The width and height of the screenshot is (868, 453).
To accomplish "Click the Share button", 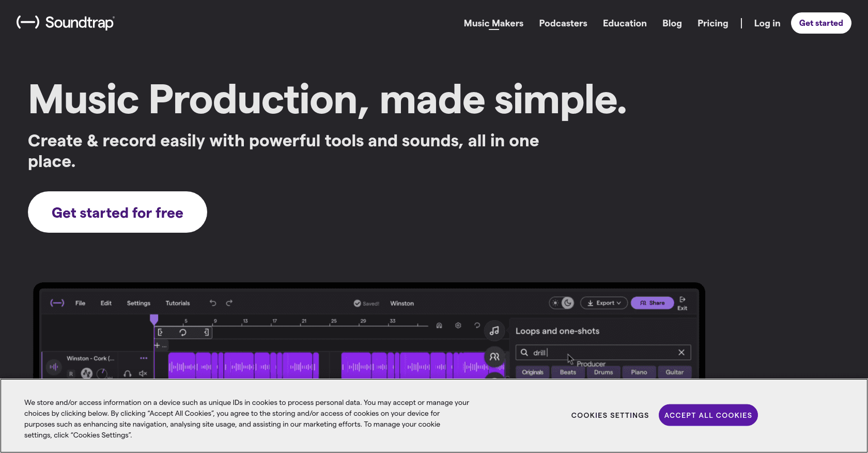I will tap(652, 303).
